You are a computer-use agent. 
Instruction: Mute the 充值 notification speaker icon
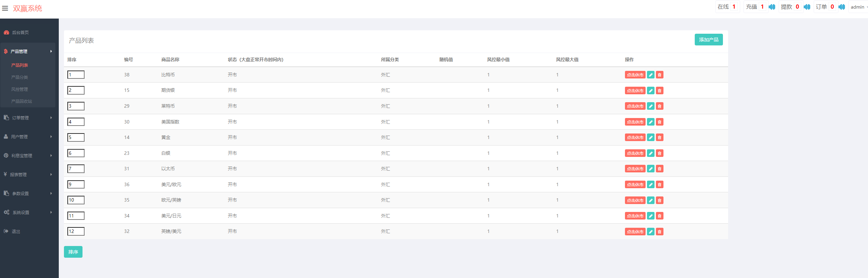click(772, 7)
